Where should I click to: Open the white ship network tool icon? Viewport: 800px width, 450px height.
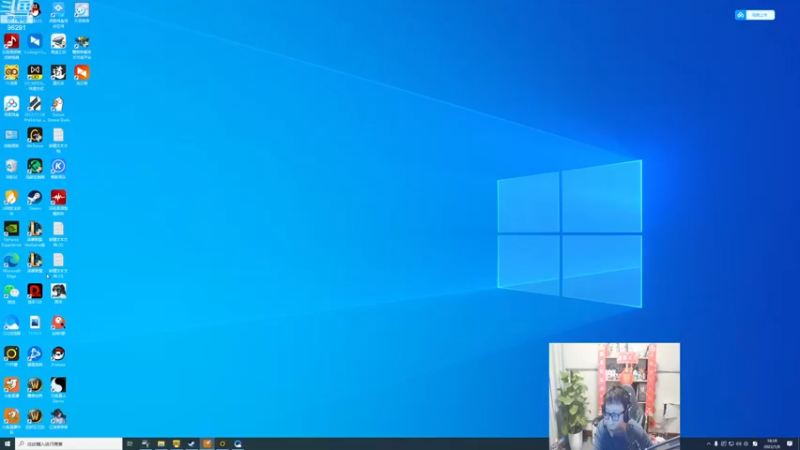[58, 41]
